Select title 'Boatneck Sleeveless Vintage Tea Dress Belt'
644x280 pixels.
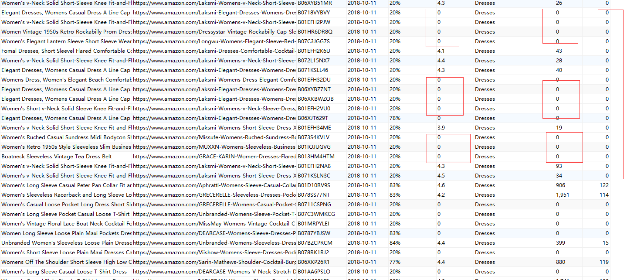(57, 156)
